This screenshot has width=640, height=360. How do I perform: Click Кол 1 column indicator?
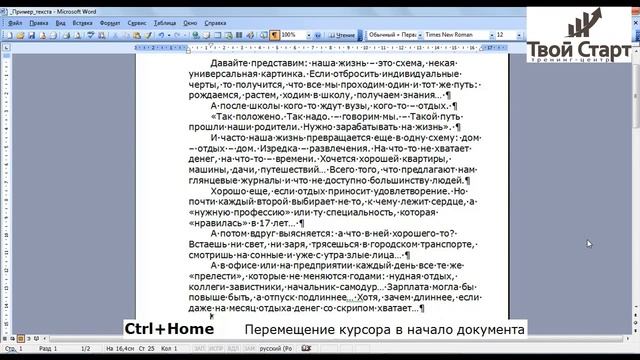tap(169, 349)
